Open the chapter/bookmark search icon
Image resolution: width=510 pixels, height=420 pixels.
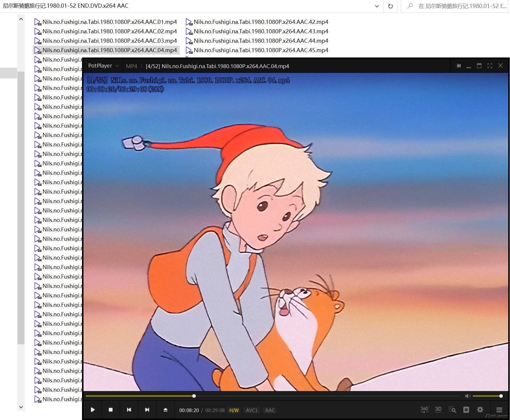[x=452, y=410]
